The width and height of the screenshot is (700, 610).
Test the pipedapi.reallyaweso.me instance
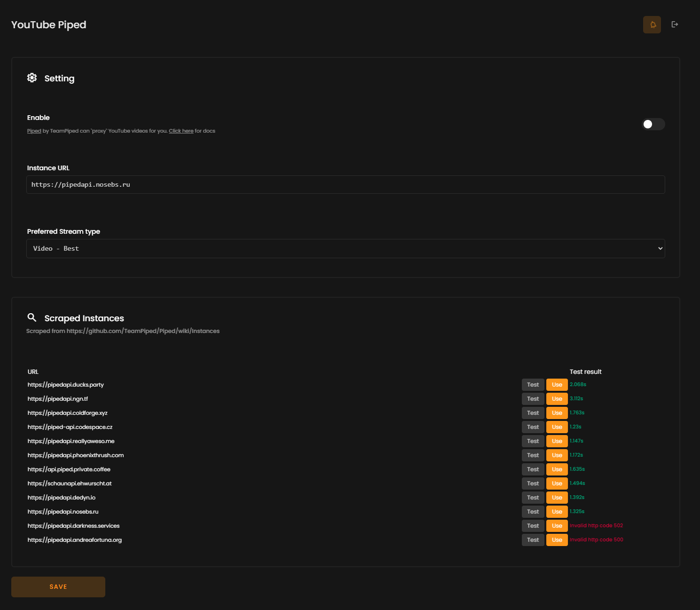click(533, 441)
